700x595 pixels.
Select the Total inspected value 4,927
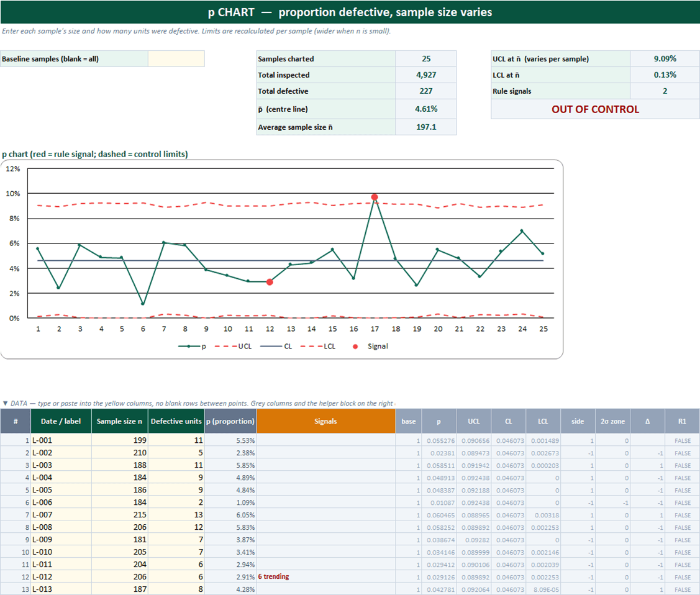point(426,75)
